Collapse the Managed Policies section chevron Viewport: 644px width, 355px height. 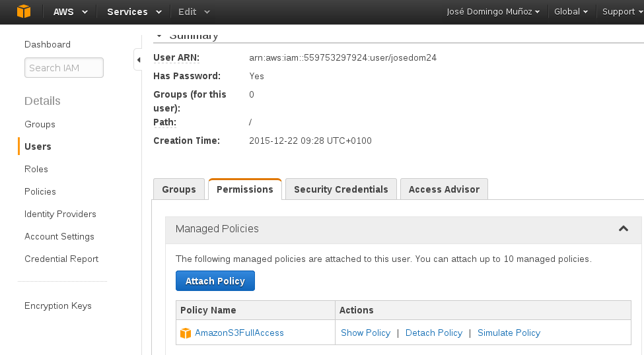[x=623, y=229]
